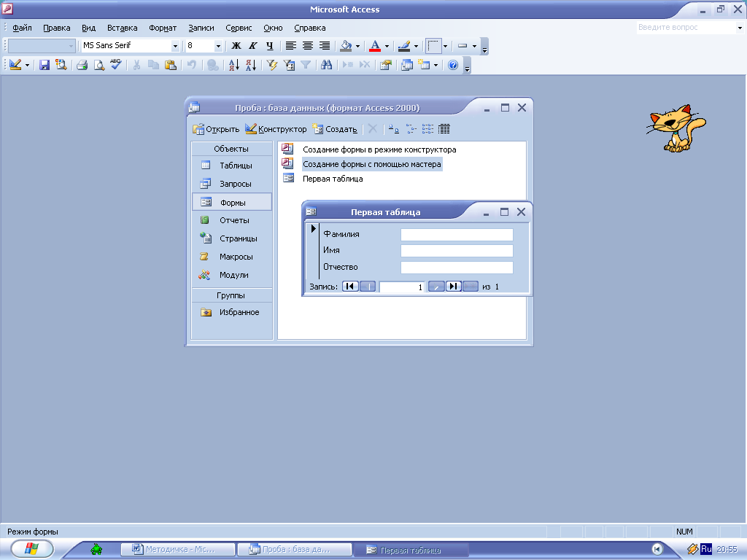747x560 pixels.
Task: Apply the line/border color brush
Action: pos(404,46)
